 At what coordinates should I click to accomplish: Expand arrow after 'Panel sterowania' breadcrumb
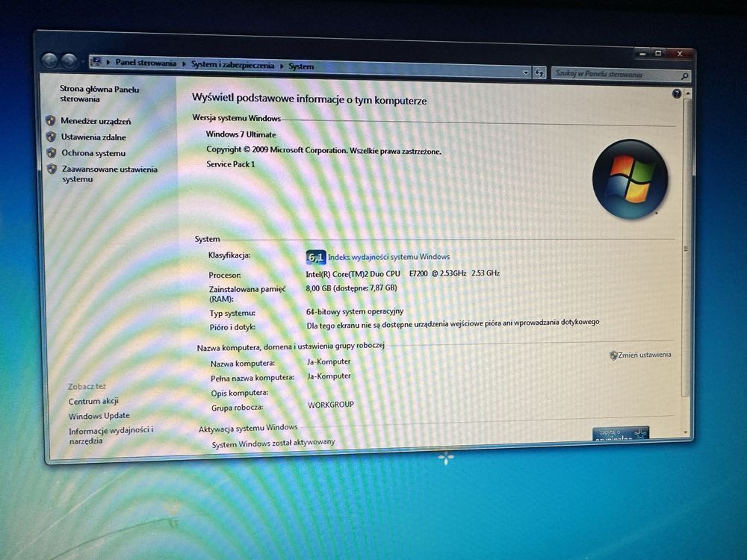click(184, 63)
